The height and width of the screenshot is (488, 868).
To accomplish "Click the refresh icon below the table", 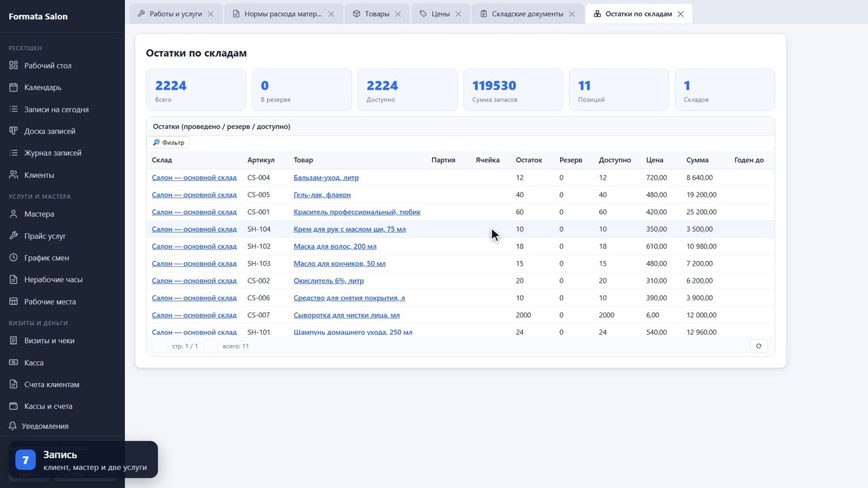I will point(759,346).
